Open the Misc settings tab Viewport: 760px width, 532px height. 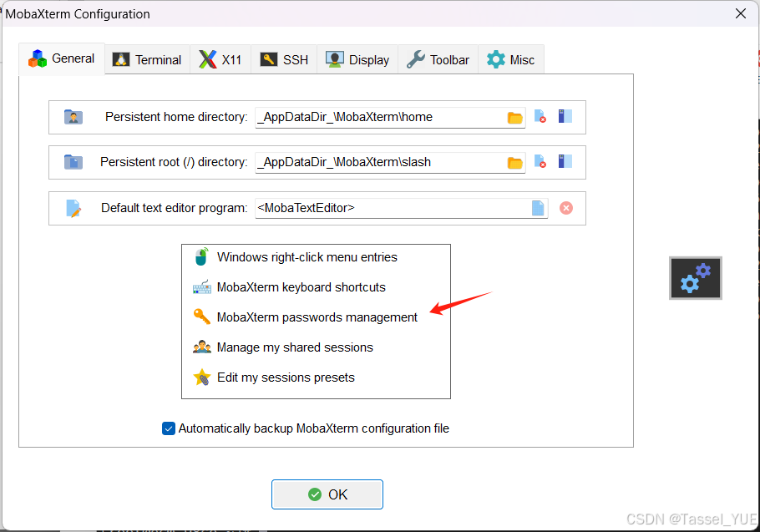point(511,59)
